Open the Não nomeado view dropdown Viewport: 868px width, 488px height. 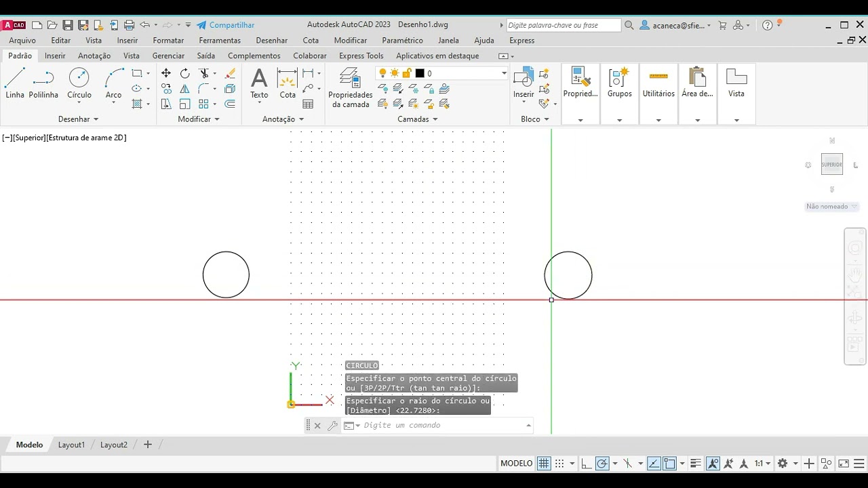tap(832, 206)
